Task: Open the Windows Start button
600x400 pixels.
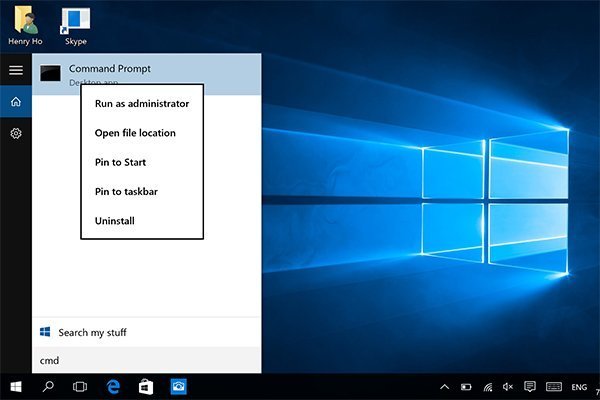Action: pos(16,386)
